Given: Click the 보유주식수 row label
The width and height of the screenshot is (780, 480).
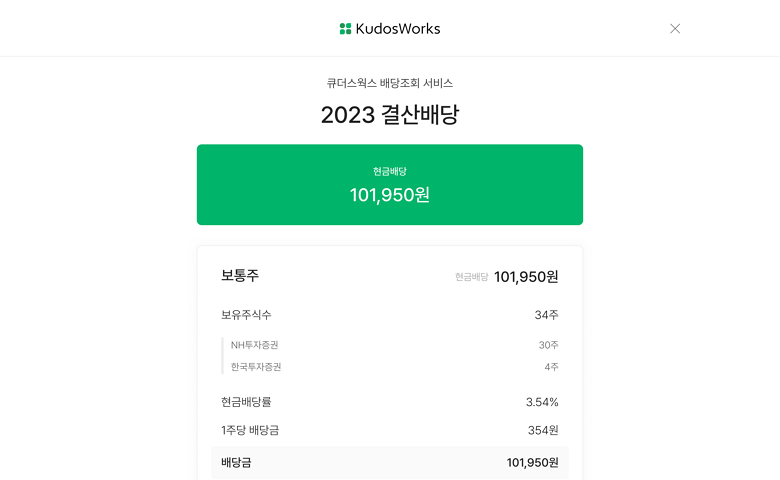Looking at the screenshot, I should [x=246, y=315].
